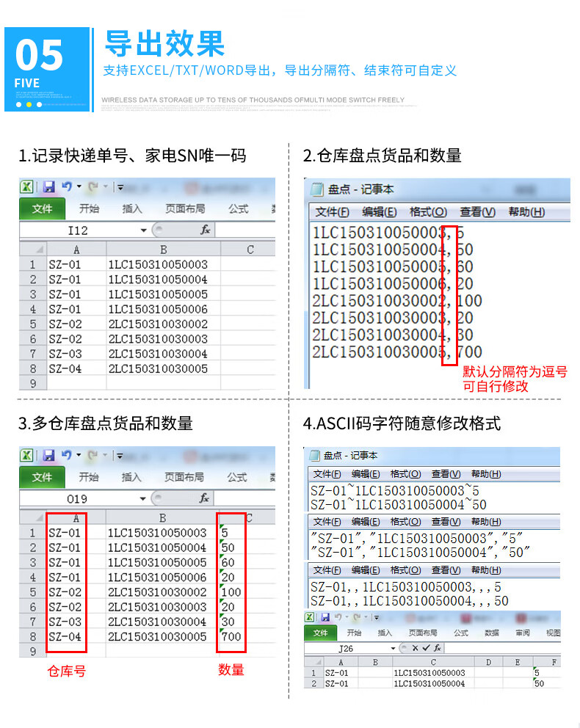
Task: Click the Excel logo icon in the O19 window
Action: click(x=26, y=456)
